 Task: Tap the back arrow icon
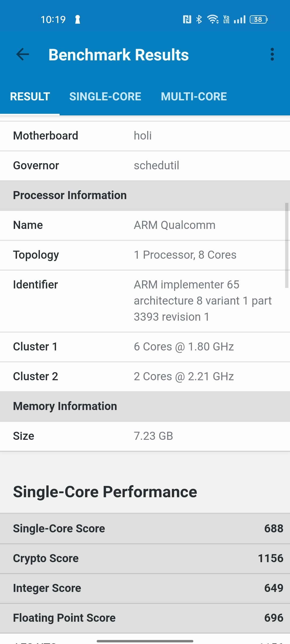click(x=23, y=54)
